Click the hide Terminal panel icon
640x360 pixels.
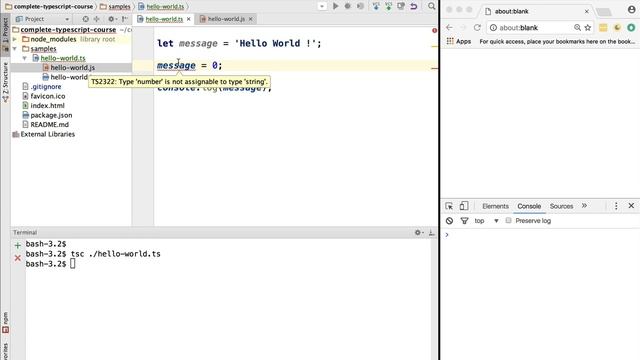pyautogui.click(x=431, y=232)
